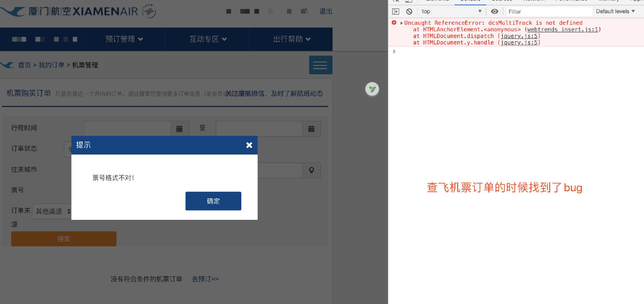Click the 确定 button in dialog
Viewport: 644px width, 304px height.
coord(213,201)
